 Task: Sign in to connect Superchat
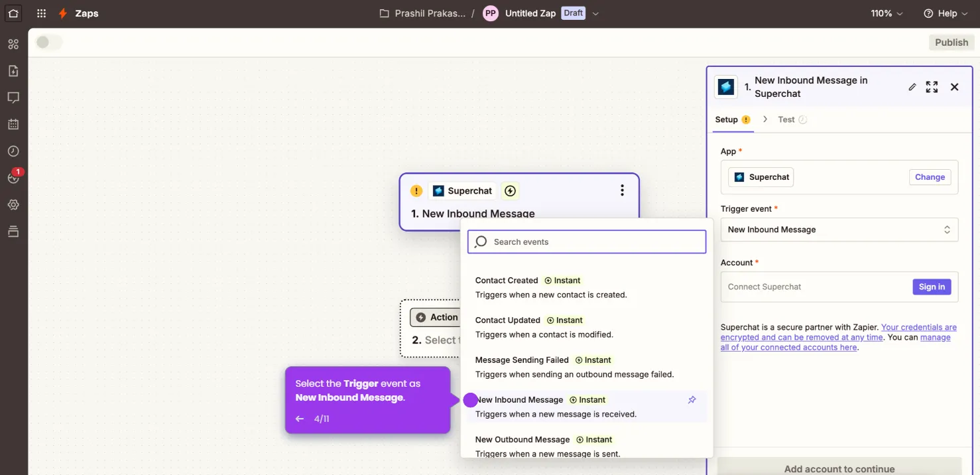coord(931,287)
